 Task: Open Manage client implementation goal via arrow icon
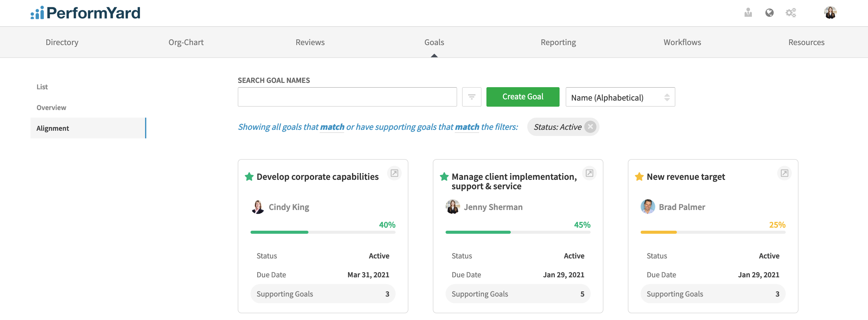[x=589, y=173]
